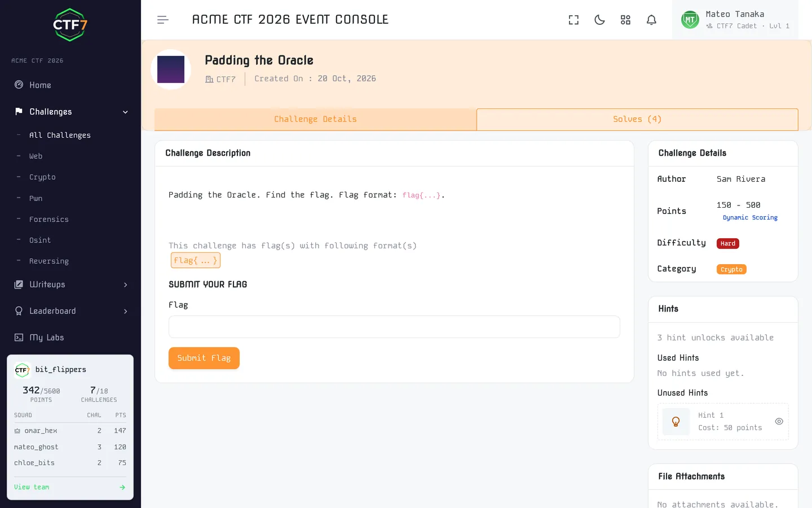Open Mateo Tanaka's profile avatar
Viewport: 812px width, 508px height.
pos(690,20)
